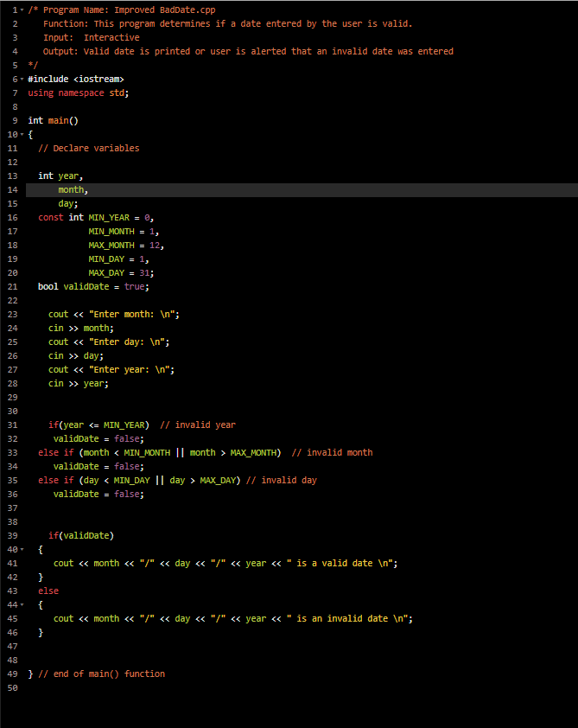Collapse main function fold arrow at line 10

point(22,134)
